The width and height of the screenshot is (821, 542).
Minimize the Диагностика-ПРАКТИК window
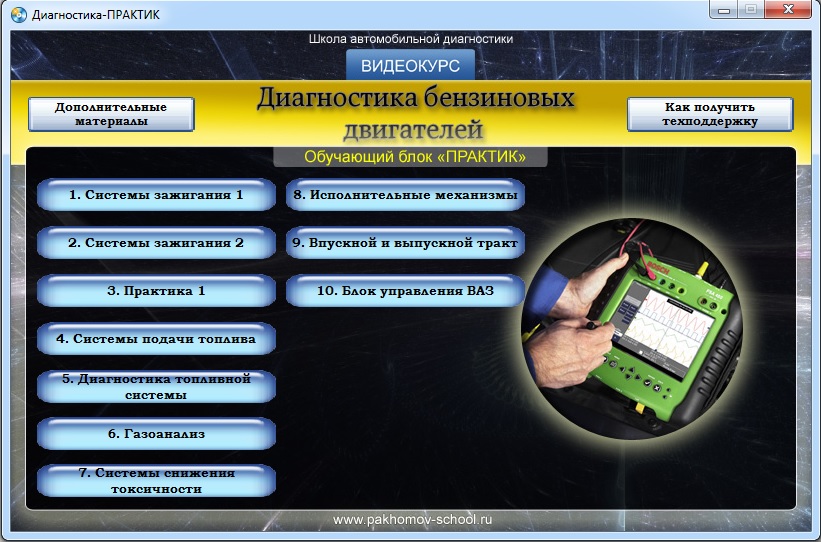coord(724,9)
